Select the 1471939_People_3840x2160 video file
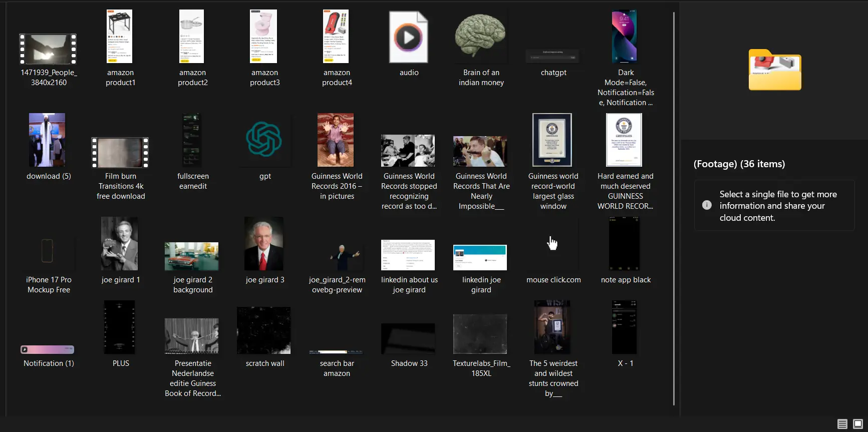868x432 pixels. point(48,49)
